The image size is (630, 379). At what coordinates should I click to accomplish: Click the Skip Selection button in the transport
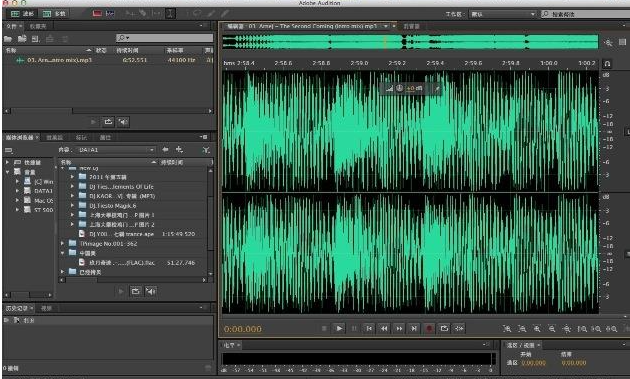[x=459, y=328]
